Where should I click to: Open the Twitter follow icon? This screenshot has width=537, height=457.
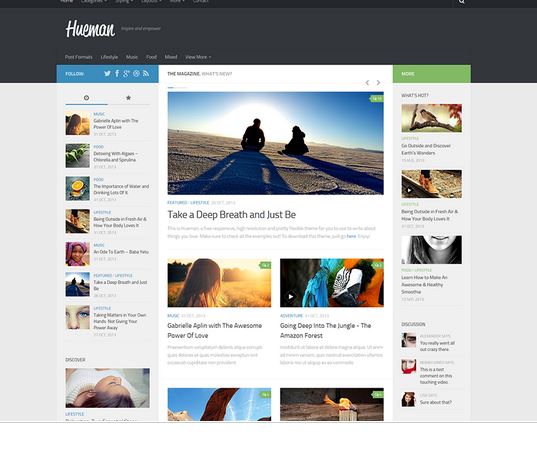tap(107, 73)
